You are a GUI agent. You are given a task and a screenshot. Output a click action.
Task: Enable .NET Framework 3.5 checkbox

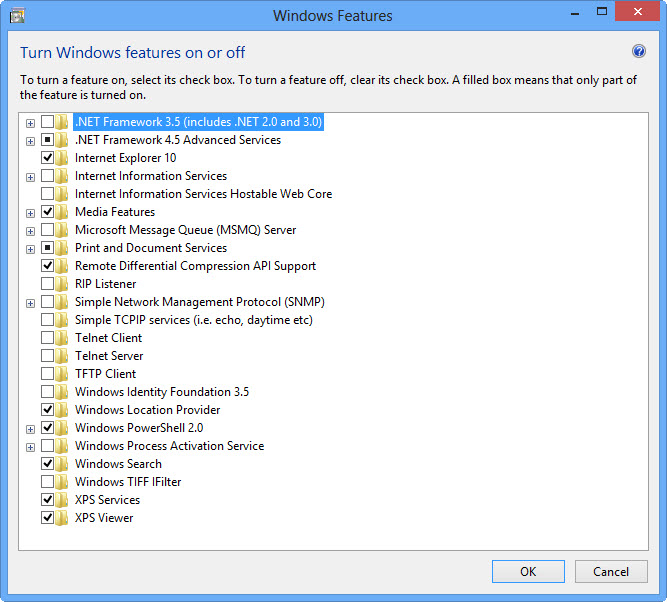tap(47, 122)
